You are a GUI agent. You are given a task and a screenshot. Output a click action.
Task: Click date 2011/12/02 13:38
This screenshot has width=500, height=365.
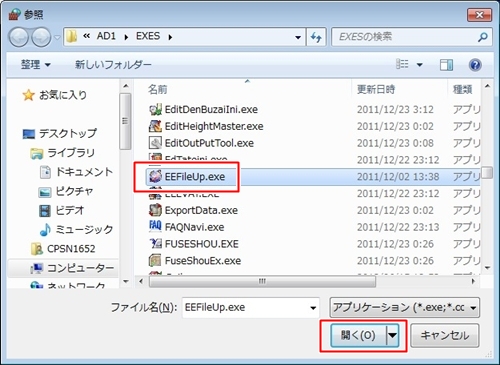tap(398, 177)
